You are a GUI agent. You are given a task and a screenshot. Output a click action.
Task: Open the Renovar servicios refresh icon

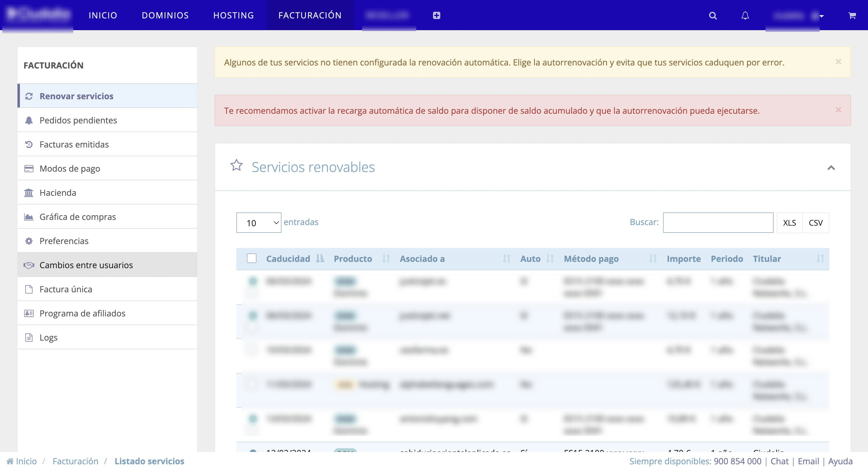pyautogui.click(x=29, y=96)
